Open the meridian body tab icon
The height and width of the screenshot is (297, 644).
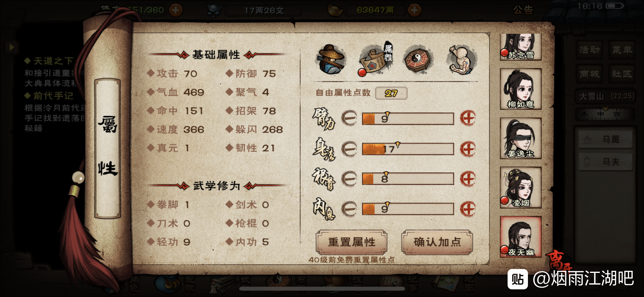(x=461, y=60)
